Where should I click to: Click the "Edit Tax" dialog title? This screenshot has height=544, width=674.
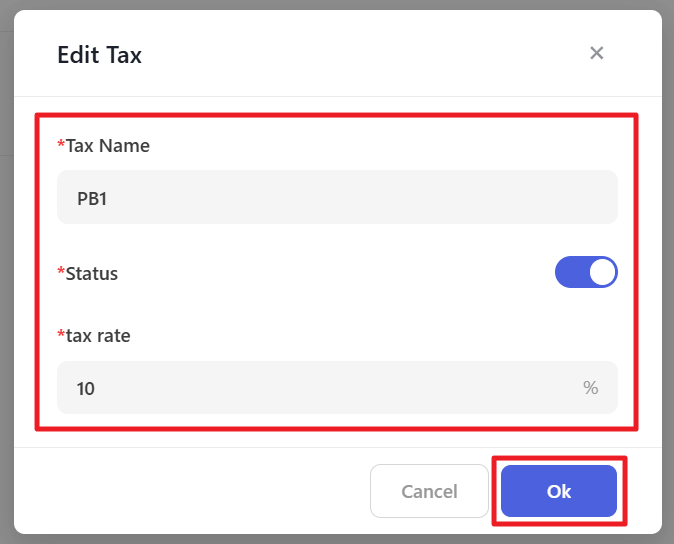[99, 55]
